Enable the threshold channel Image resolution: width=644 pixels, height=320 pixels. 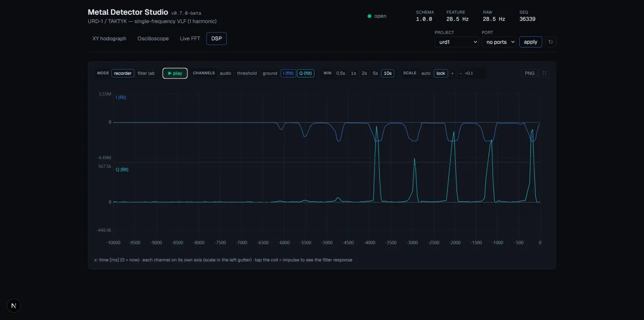(x=247, y=73)
